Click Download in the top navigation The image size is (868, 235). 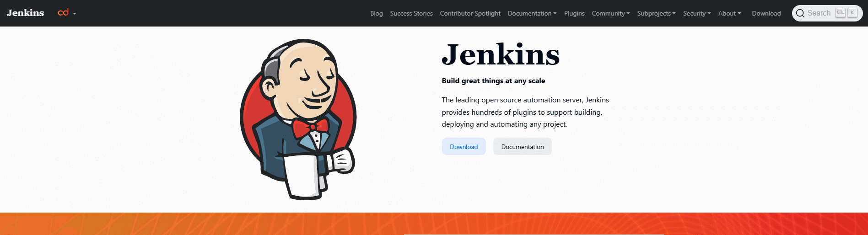766,13
